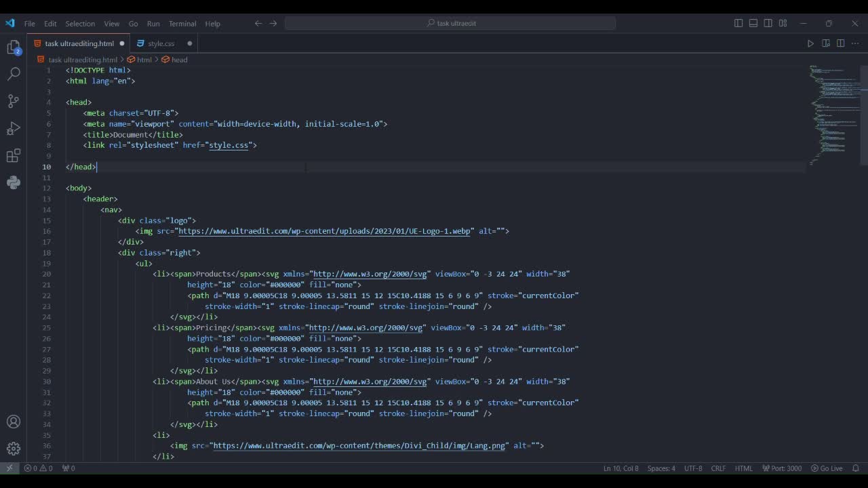Open the Search view icon
868x488 pixels.
pyautogui.click(x=13, y=74)
